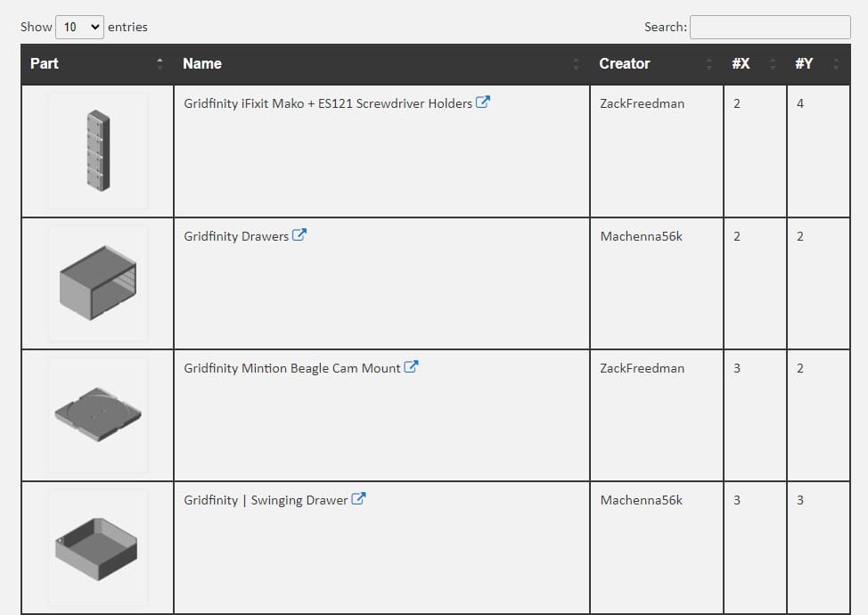Click Machenna56k in the Gridfinity Drawers row

[641, 236]
